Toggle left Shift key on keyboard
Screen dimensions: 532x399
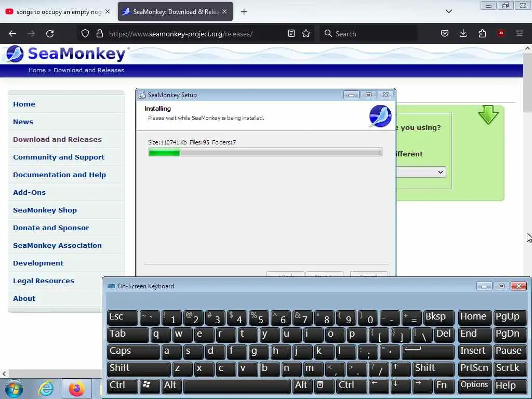138,368
